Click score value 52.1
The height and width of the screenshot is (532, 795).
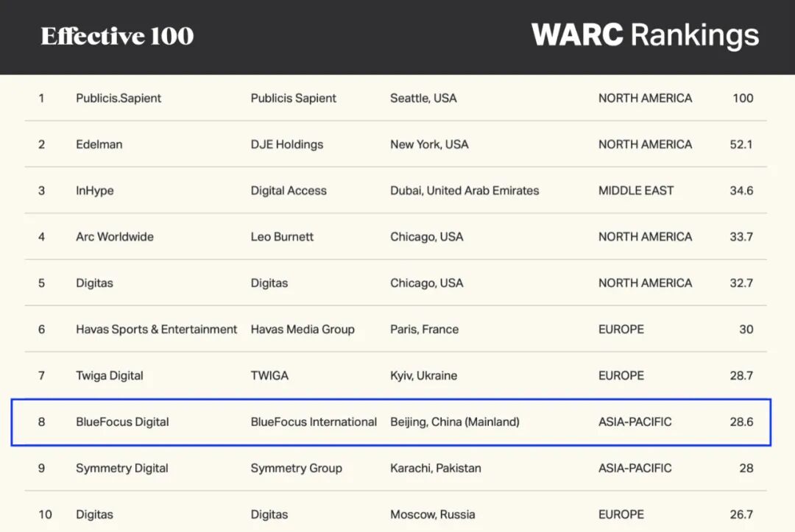tap(741, 144)
